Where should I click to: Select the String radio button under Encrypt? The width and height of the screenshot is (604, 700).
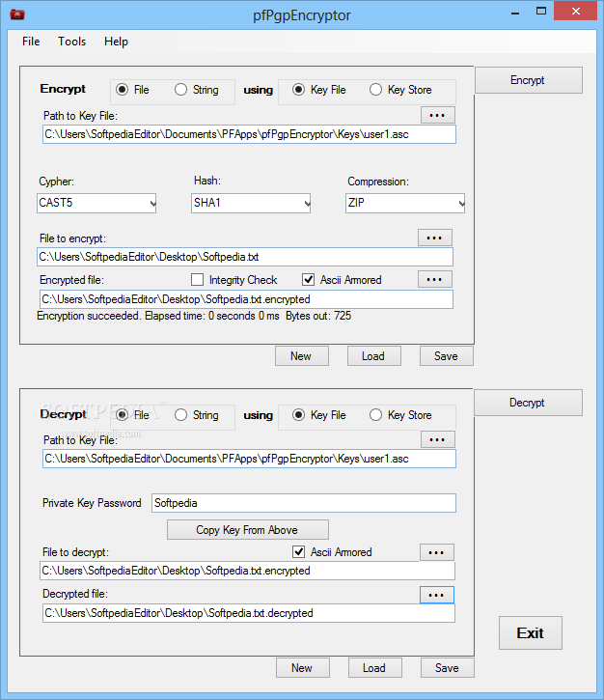click(181, 90)
